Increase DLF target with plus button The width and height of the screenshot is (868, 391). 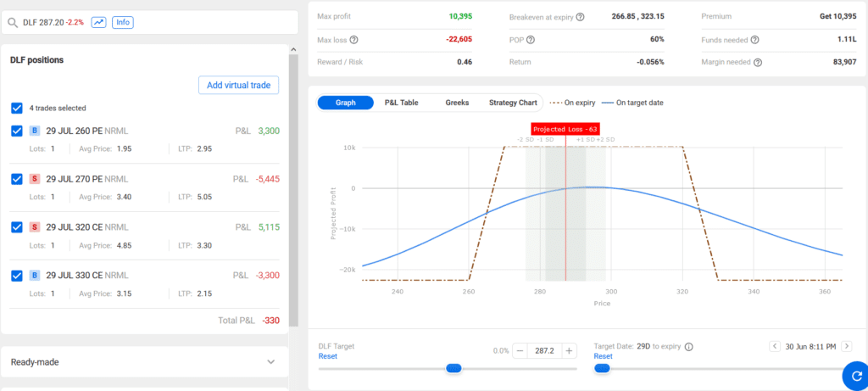pyautogui.click(x=570, y=350)
